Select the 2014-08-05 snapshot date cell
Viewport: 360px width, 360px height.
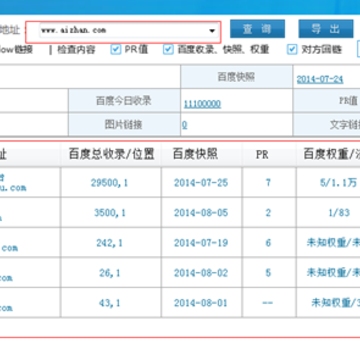click(x=202, y=213)
